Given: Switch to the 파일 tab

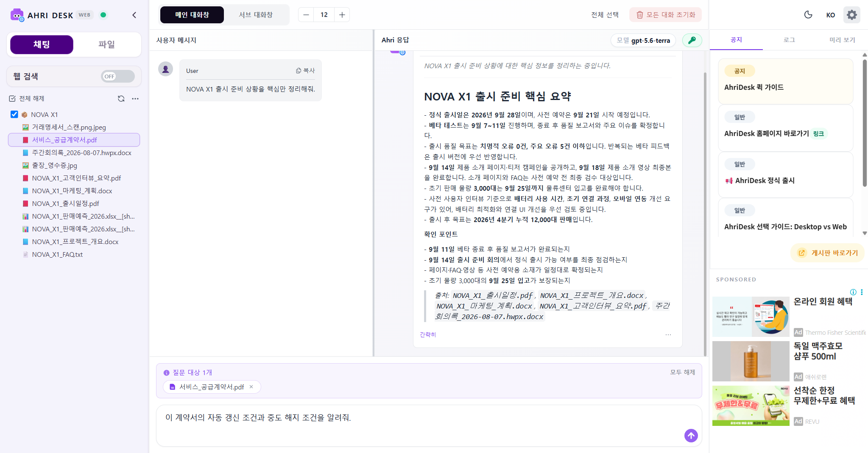Looking at the screenshot, I should [106, 44].
